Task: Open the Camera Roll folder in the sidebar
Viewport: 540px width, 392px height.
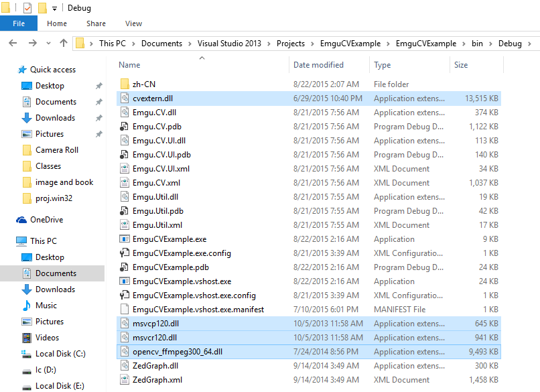Action: pos(57,150)
